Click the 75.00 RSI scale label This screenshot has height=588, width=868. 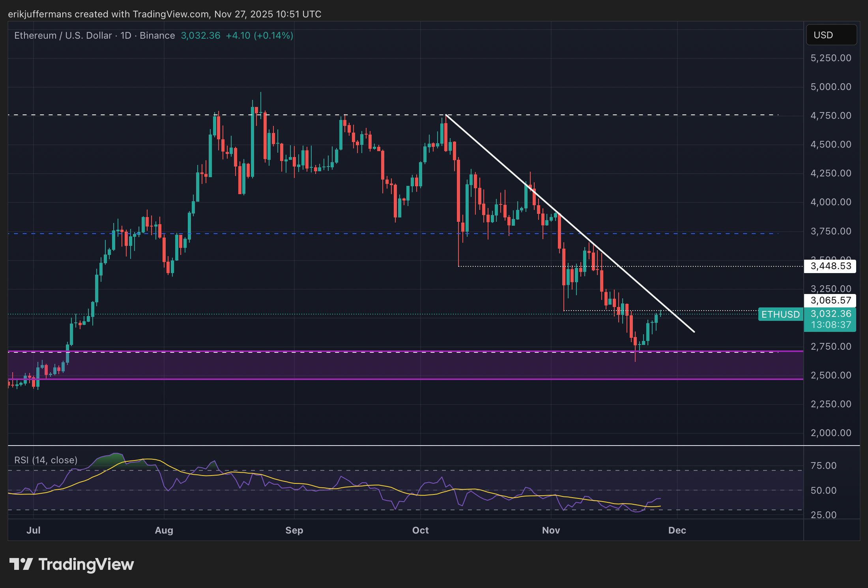click(823, 466)
